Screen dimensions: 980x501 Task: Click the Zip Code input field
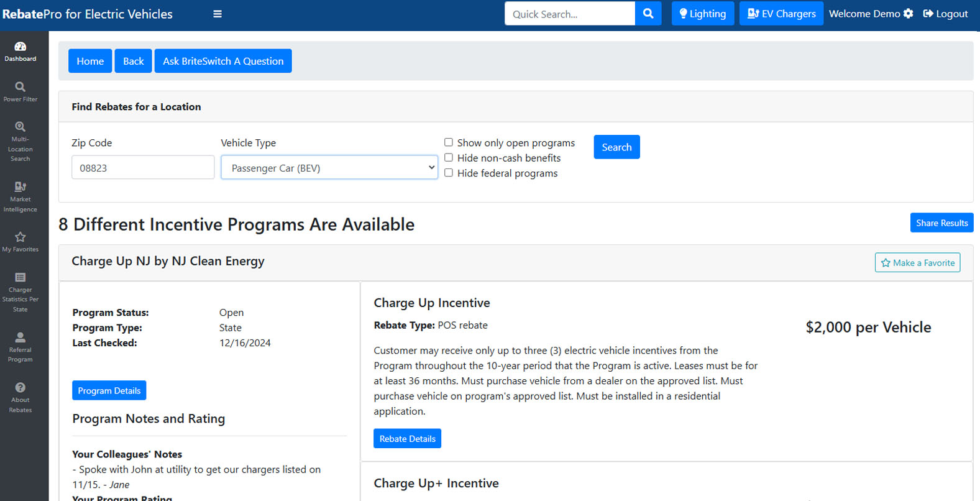coord(143,168)
